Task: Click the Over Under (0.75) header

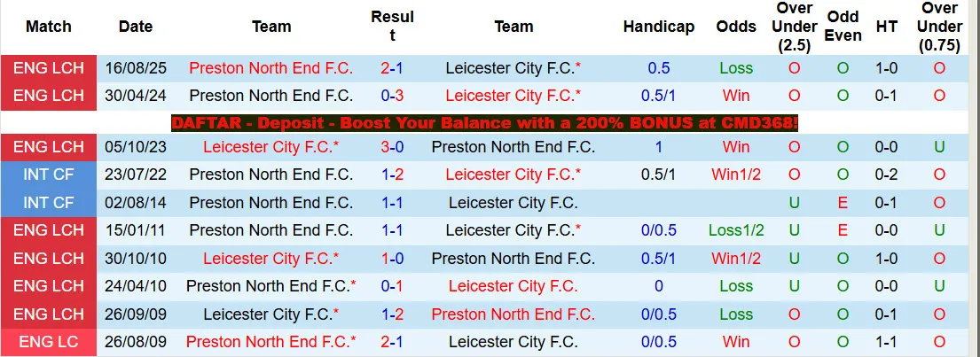Action: coord(939,27)
